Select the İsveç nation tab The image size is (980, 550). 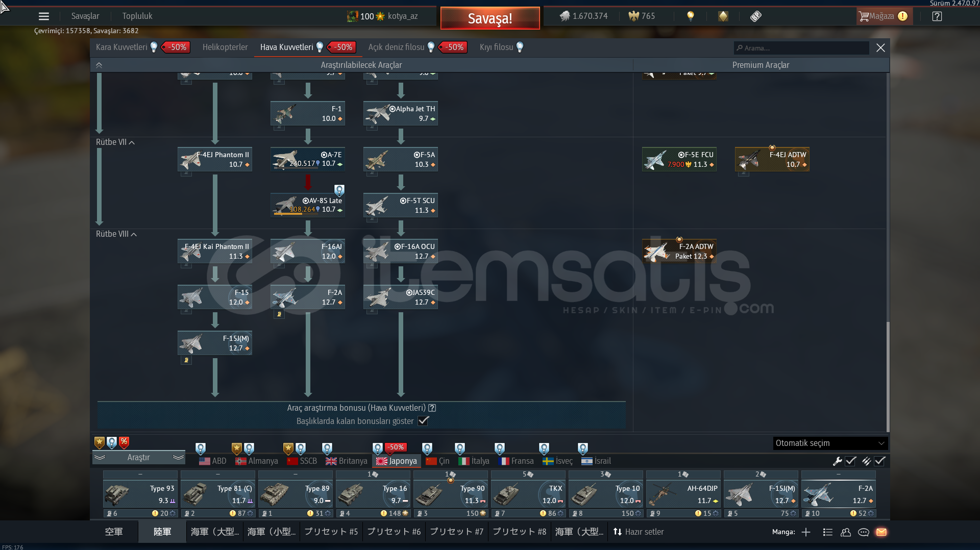558,461
